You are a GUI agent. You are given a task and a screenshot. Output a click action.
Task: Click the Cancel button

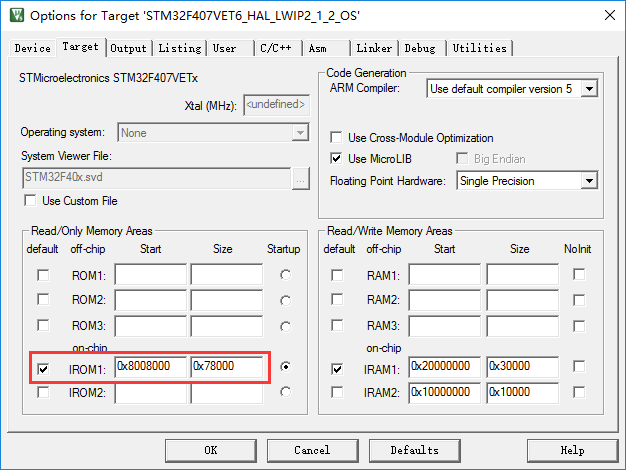(x=313, y=450)
